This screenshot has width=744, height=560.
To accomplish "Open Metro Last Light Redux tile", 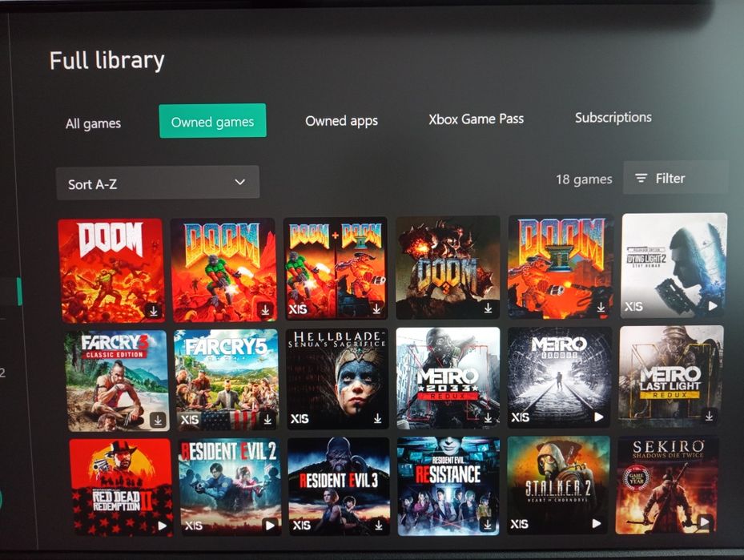I will point(671,376).
